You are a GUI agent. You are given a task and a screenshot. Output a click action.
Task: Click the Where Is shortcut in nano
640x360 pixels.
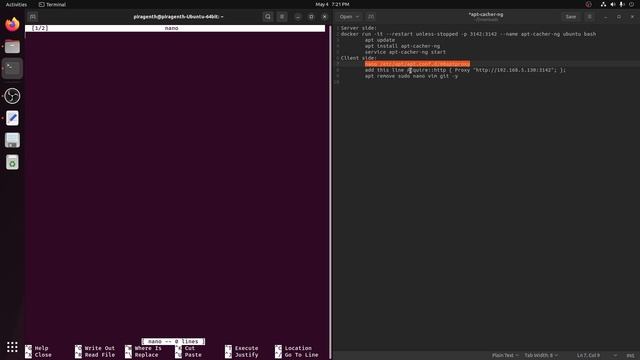tap(144, 348)
